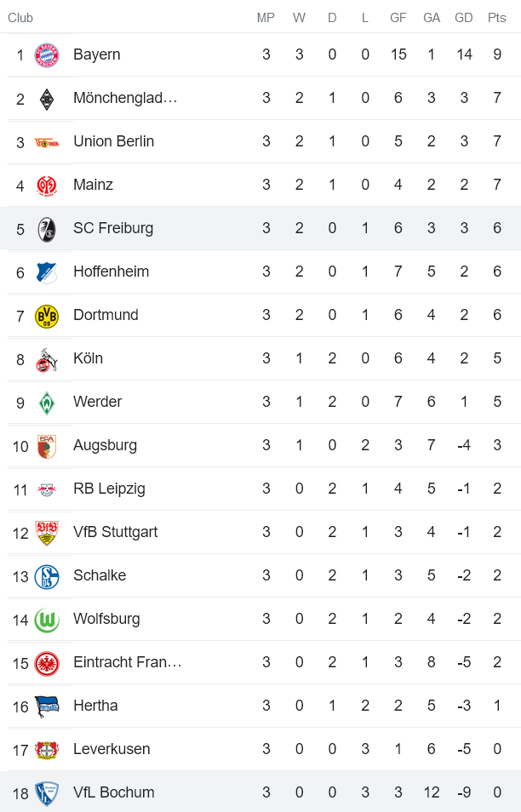The image size is (521, 812).
Task: Click the GD column header
Action: [x=464, y=16]
